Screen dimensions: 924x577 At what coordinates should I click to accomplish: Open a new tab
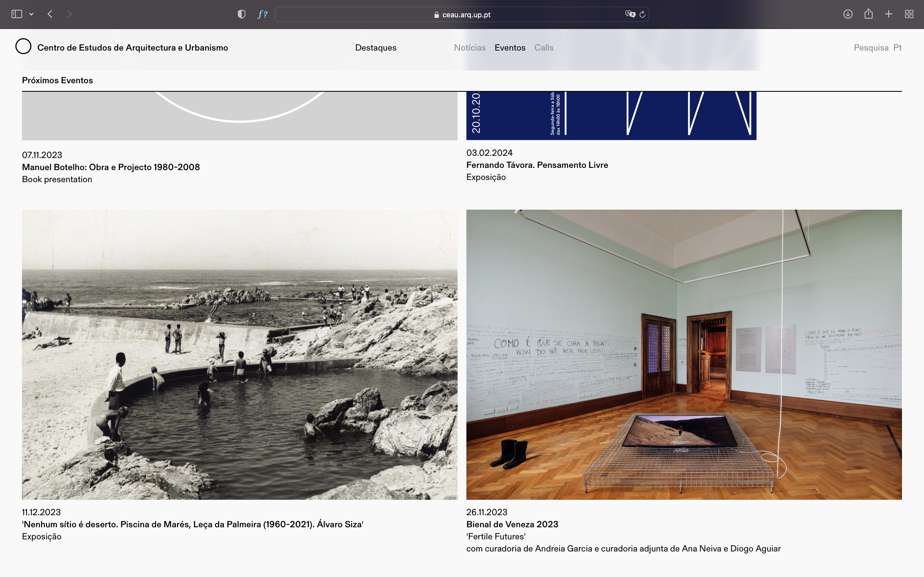click(889, 14)
